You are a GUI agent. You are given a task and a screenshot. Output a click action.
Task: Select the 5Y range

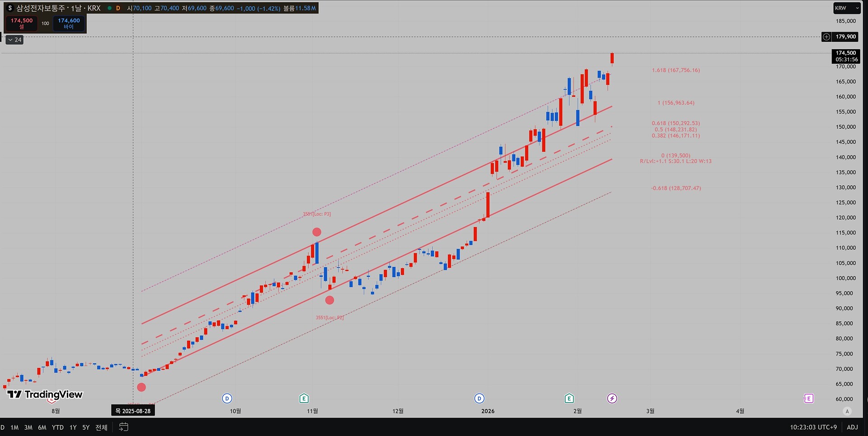coord(86,427)
